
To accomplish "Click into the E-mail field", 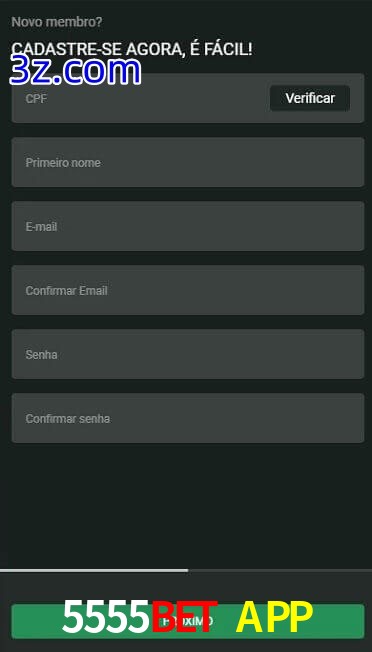I will [x=188, y=226].
